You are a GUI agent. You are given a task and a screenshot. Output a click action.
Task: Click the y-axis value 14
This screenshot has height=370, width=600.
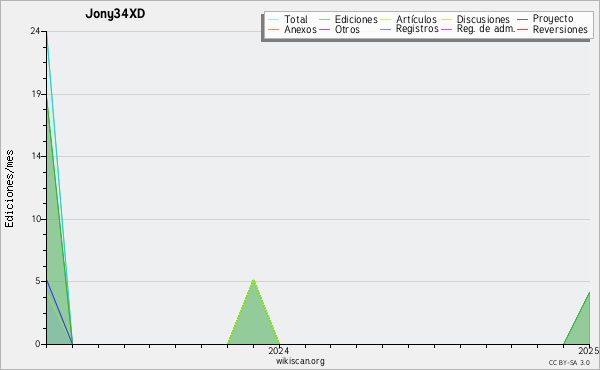tap(36, 156)
